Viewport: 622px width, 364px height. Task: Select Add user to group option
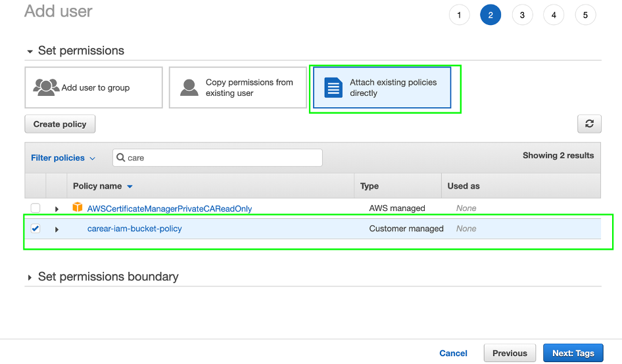tap(93, 87)
